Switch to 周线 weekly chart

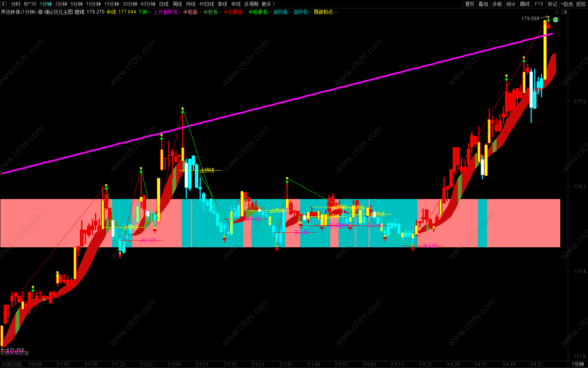tap(177, 4)
